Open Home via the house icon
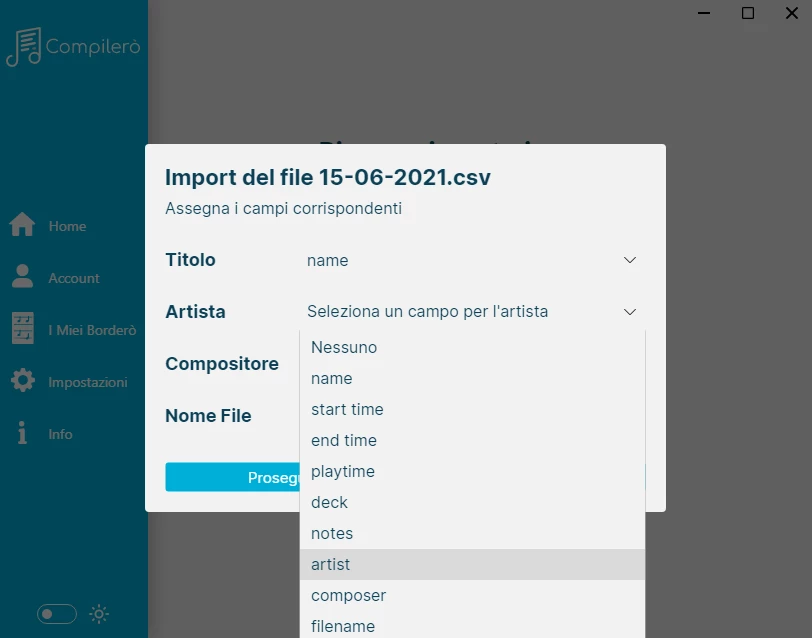812x638 pixels. point(22,224)
